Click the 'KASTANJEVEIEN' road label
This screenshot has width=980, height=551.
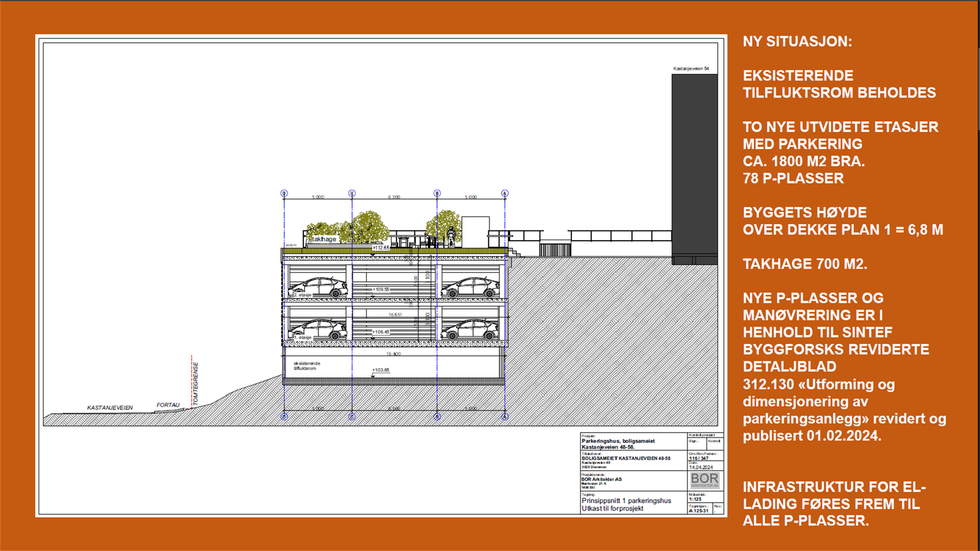[110, 408]
